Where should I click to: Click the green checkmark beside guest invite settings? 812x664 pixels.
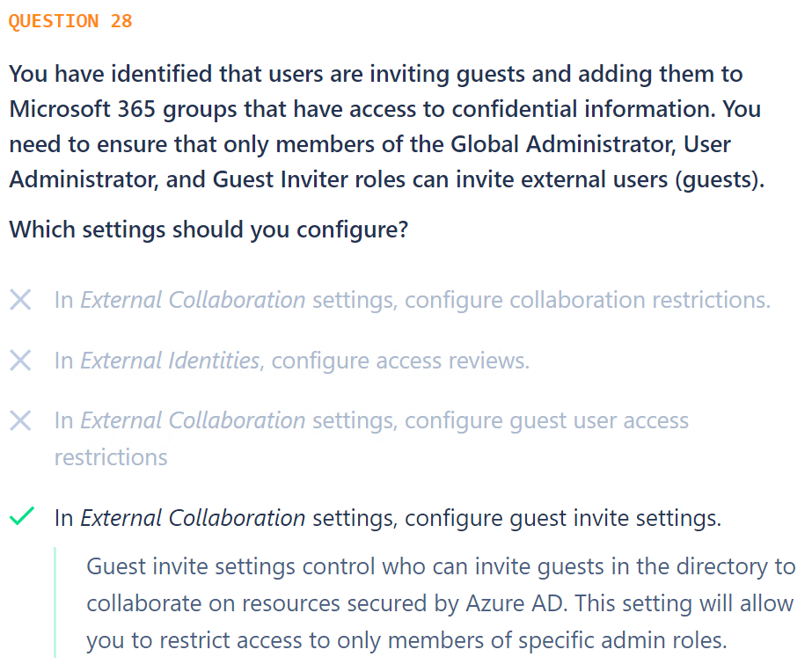pyautogui.click(x=22, y=516)
